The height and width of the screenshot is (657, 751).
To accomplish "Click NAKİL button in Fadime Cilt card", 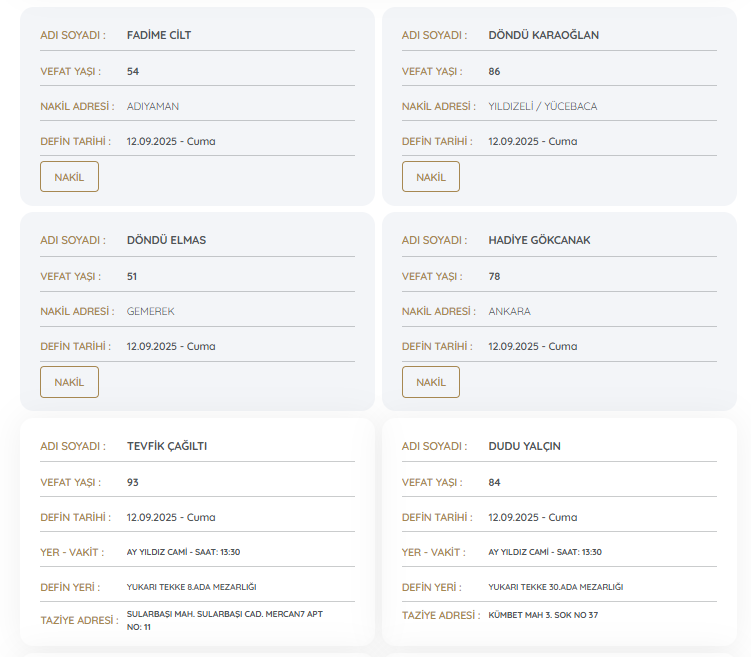I will pos(69,177).
